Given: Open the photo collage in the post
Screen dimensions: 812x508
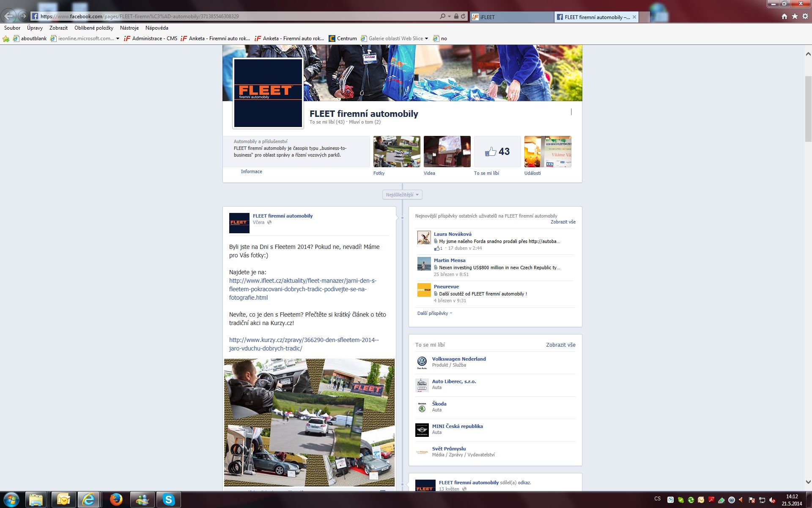Looking at the screenshot, I should click(x=309, y=422).
